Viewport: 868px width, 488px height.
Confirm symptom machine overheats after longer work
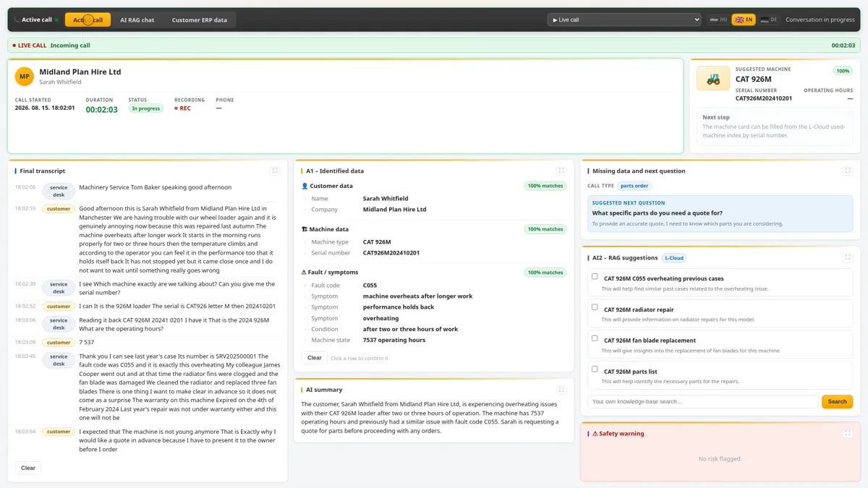(434, 296)
